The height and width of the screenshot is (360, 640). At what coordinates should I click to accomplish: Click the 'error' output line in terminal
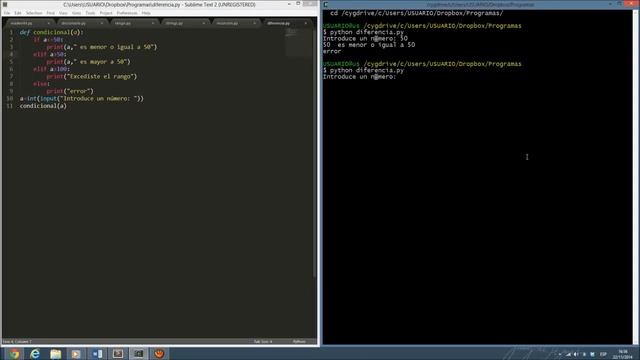[x=332, y=51]
